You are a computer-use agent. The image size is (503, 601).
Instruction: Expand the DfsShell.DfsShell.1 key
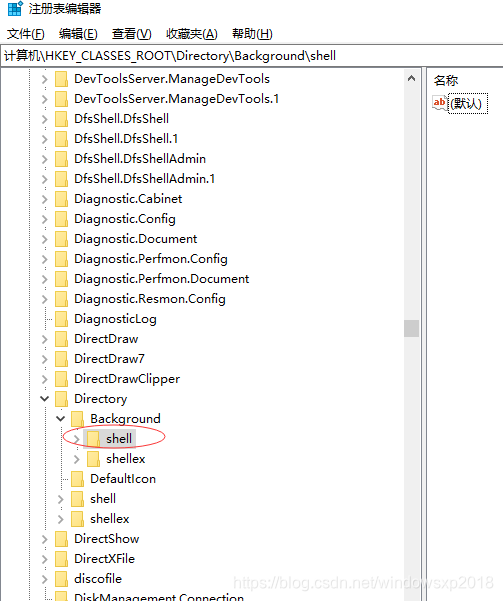(44, 139)
